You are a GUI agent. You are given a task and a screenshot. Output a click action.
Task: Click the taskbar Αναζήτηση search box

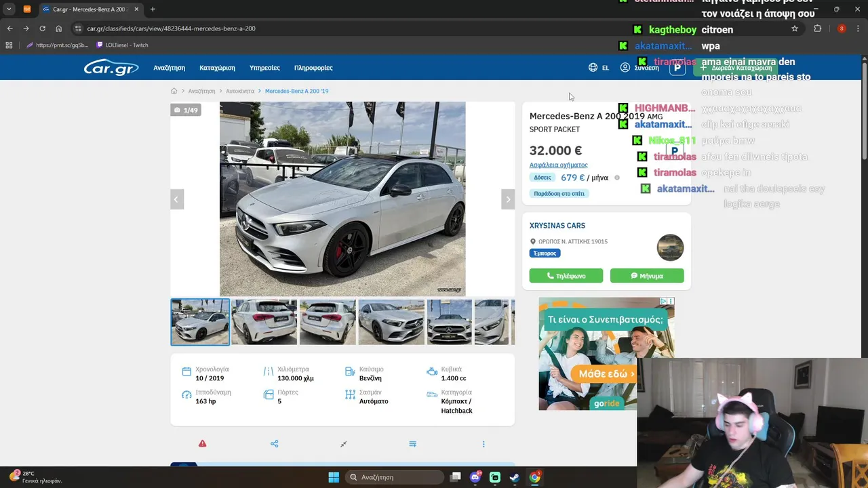coord(395,477)
